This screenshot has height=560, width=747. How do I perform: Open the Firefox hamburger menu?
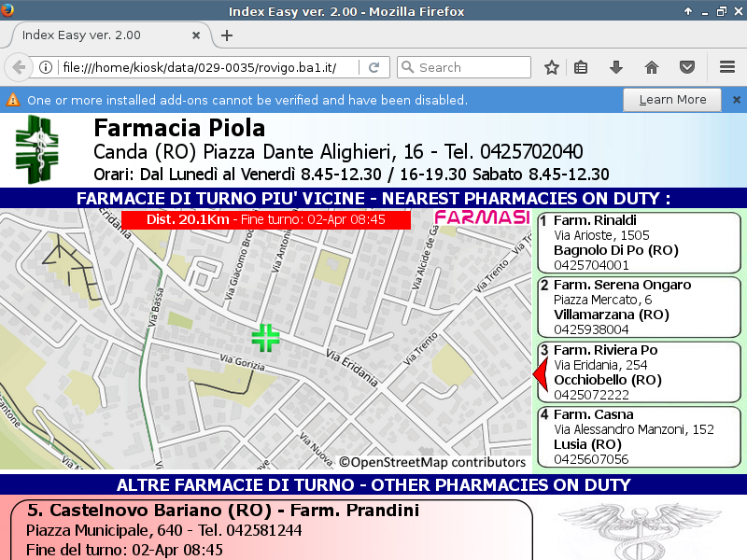(727, 67)
